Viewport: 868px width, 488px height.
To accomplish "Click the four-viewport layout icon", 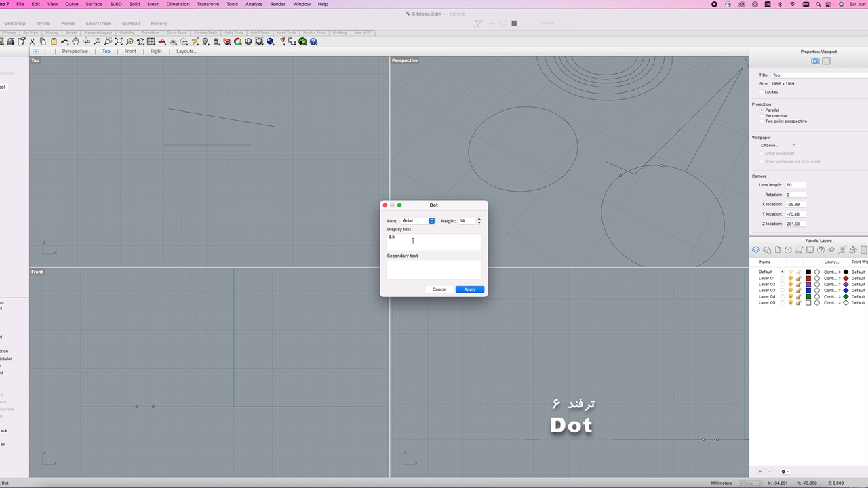I will point(36,52).
